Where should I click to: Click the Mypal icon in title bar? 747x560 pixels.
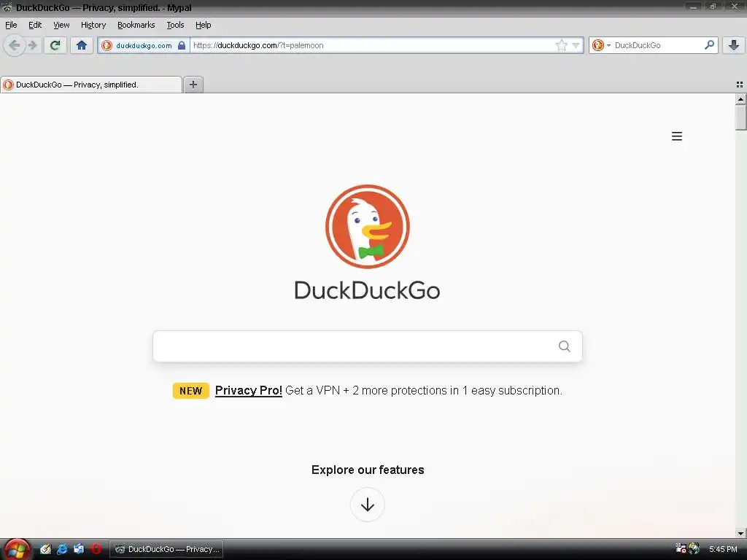pyautogui.click(x=7, y=7)
